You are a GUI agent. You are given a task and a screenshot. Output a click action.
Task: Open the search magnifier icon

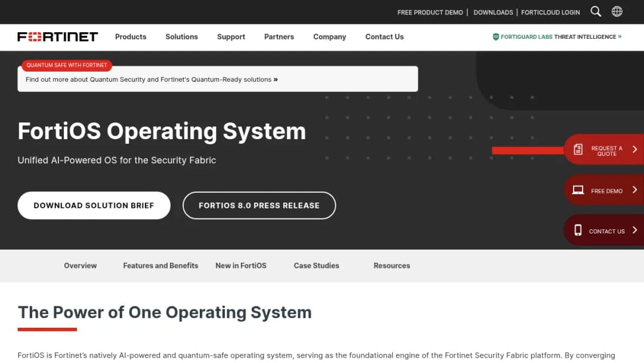click(x=596, y=11)
